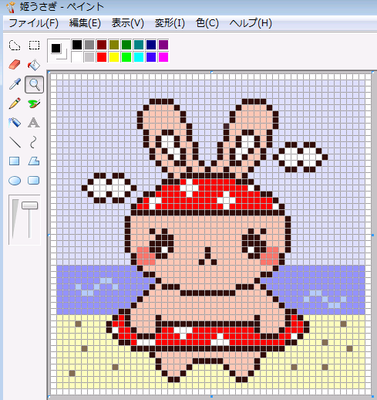Screen dimensions: 377x400
Task: Choose the Rounded rectangle tool
Action: (x=34, y=181)
